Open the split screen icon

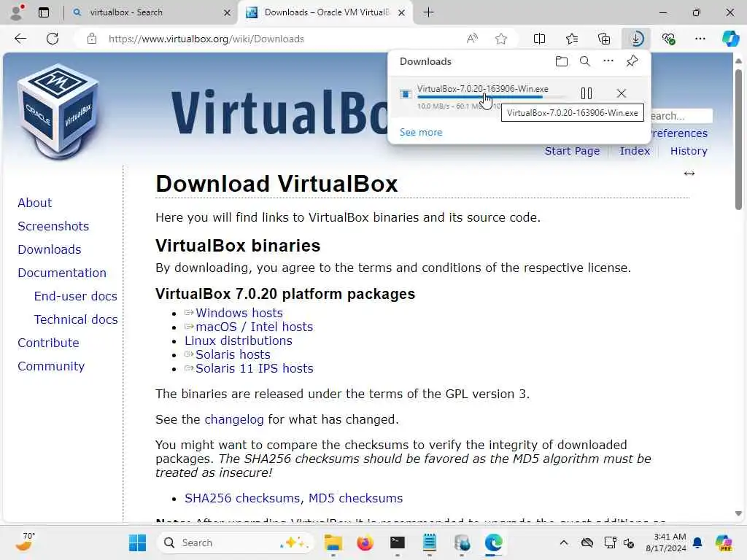coord(539,39)
